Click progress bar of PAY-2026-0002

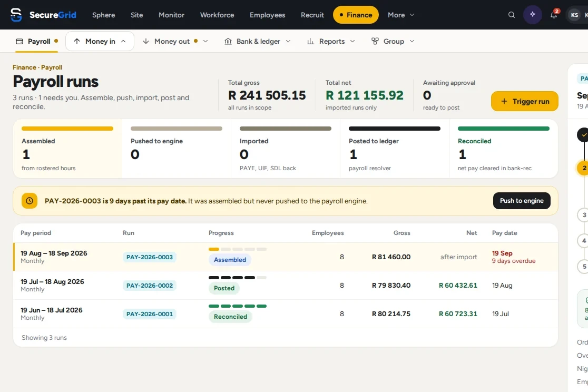pos(238,278)
